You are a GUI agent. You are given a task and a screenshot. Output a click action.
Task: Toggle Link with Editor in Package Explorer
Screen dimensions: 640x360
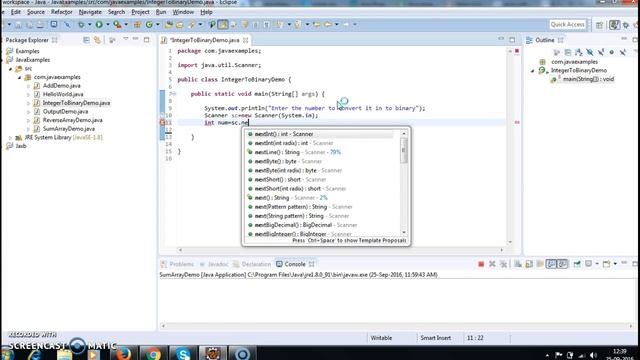[x=97, y=40]
